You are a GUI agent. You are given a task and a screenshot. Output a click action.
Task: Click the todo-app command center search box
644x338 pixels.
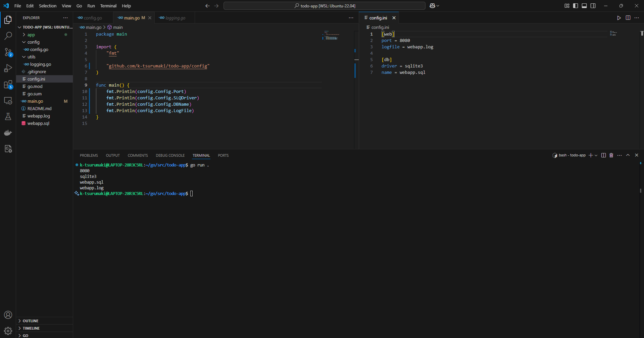(324, 6)
